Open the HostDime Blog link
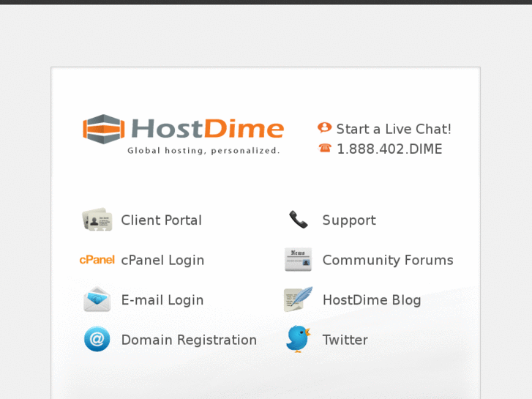This screenshot has width=532, height=399. pyautogui.click(x=372, y=300)
